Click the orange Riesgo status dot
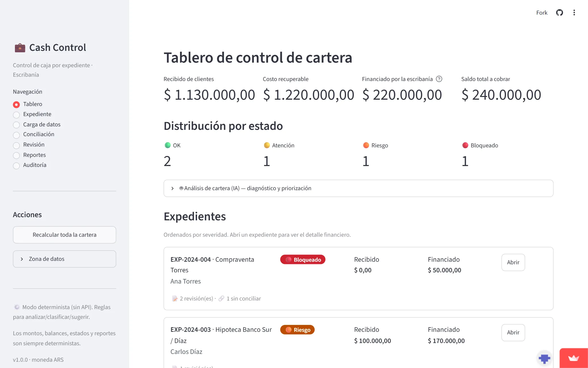The height and width of the screenshot is (368, 588). coord(366,145)
